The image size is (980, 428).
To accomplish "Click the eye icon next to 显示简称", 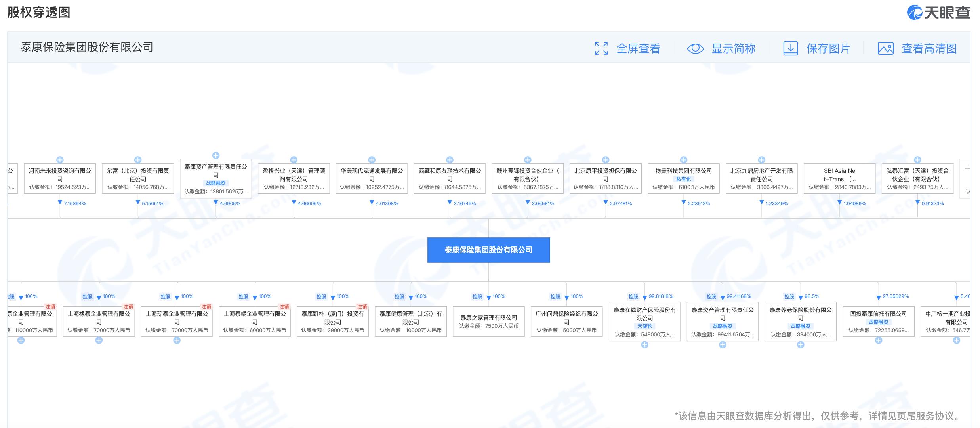I will tap(695, 48).
